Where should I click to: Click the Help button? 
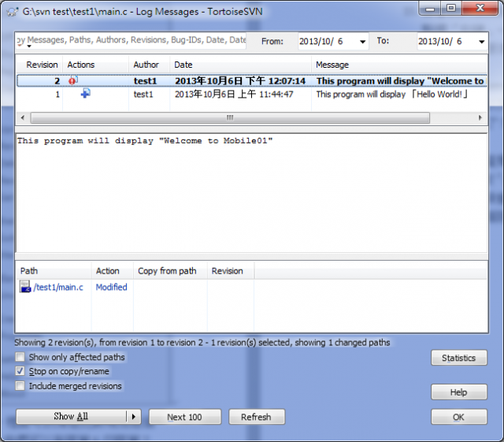[458, 392]
